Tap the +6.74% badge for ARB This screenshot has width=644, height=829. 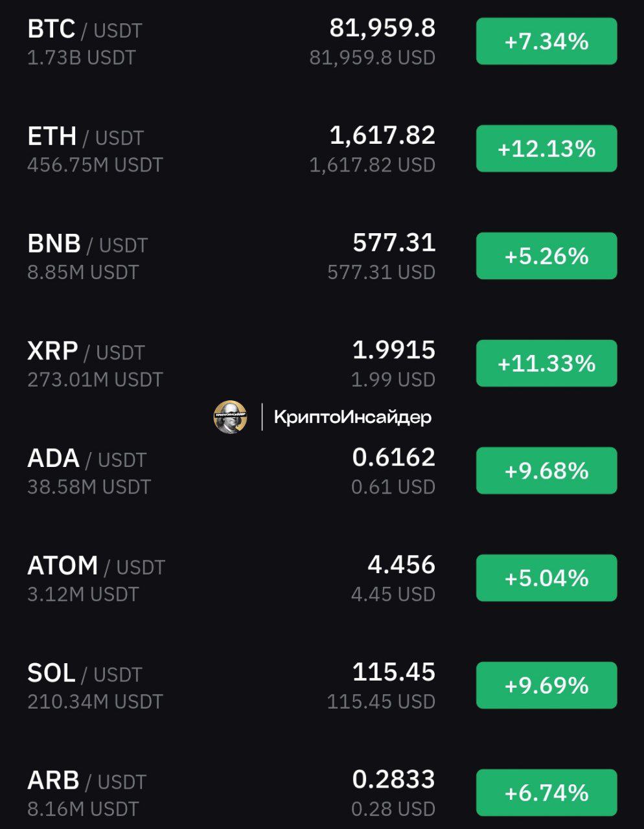[x=546, y=793]
